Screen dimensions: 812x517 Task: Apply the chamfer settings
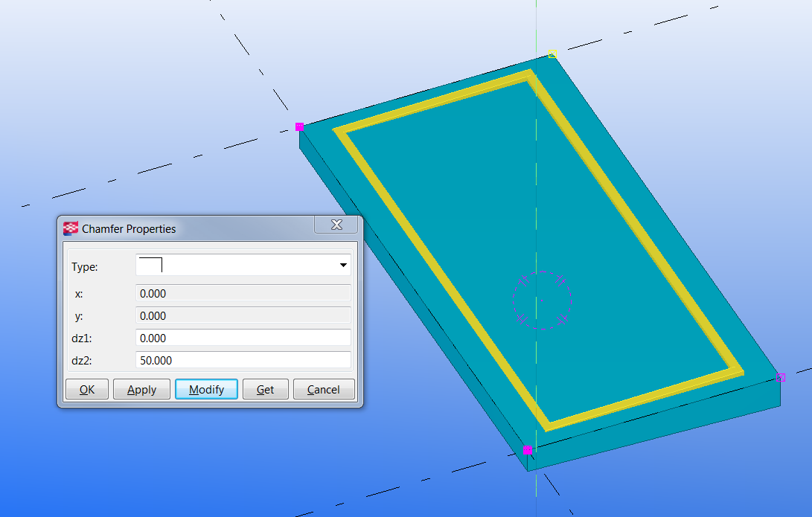click(141, 389)
